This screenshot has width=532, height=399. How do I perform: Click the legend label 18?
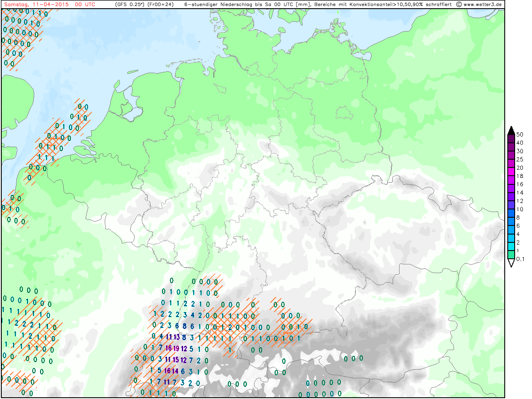520,176
